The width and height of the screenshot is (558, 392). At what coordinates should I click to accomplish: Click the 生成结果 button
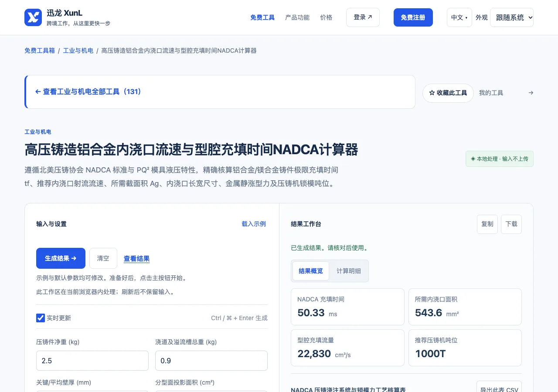point(61,258)
